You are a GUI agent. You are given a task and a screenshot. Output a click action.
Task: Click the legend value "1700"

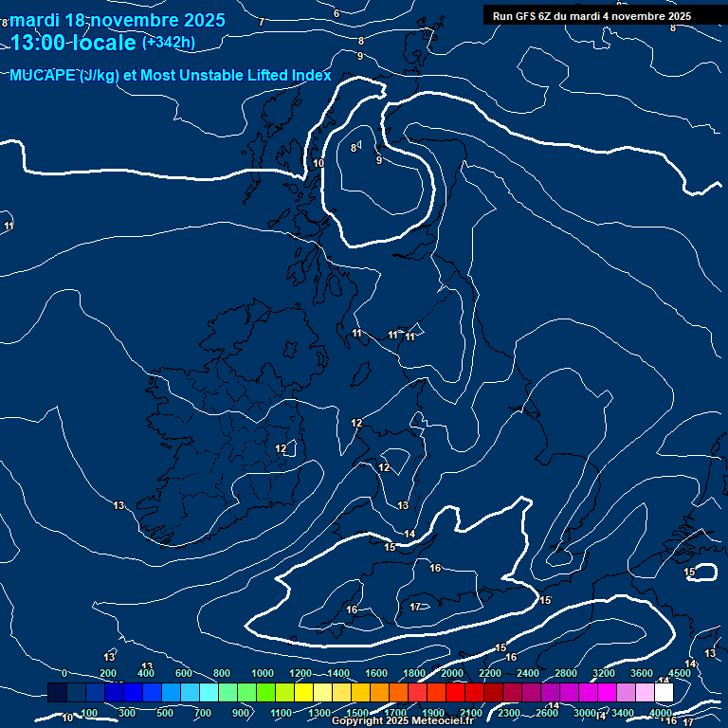click(x=395, y=713)
